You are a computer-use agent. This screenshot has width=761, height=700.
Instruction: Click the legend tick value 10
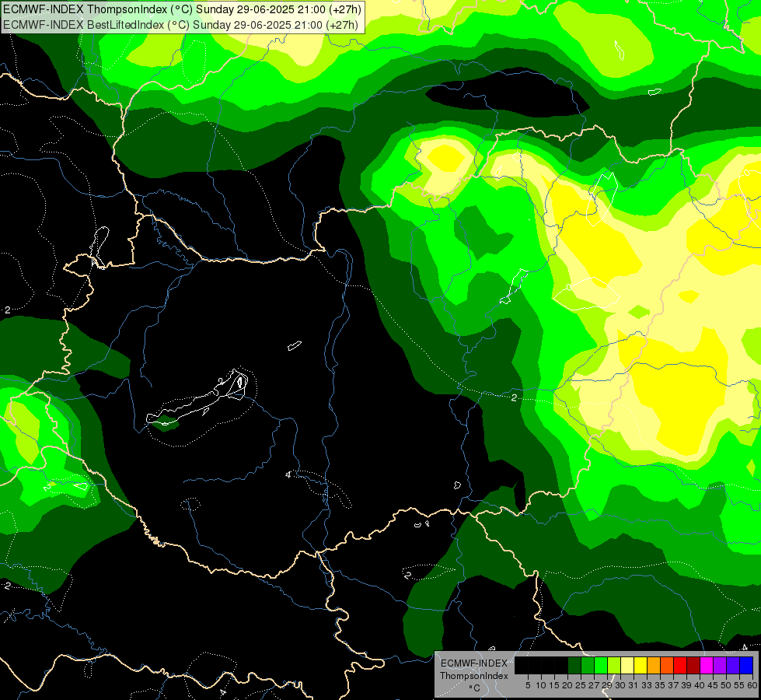click(x=541, y=685)
